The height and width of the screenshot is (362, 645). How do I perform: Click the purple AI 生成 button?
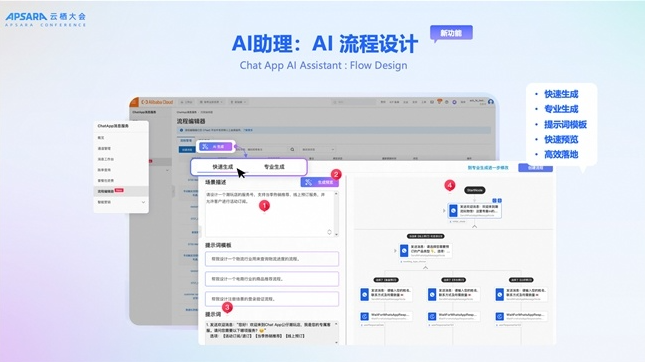point(216,146)
